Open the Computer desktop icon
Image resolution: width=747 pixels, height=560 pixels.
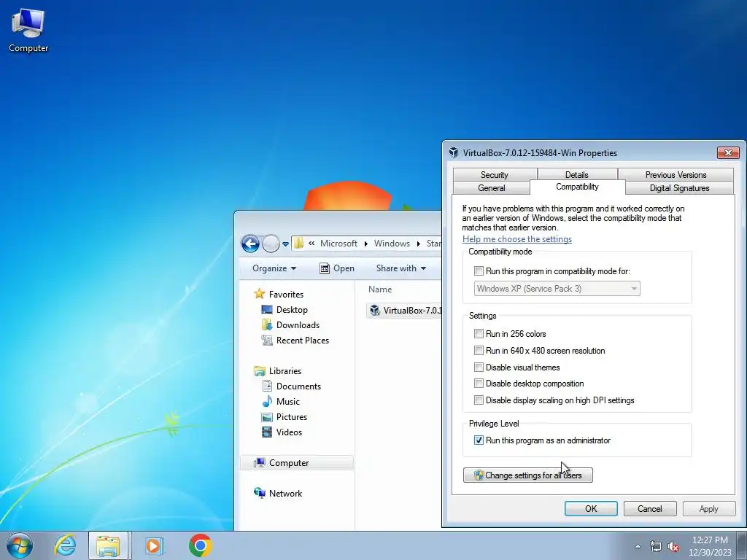28,31
